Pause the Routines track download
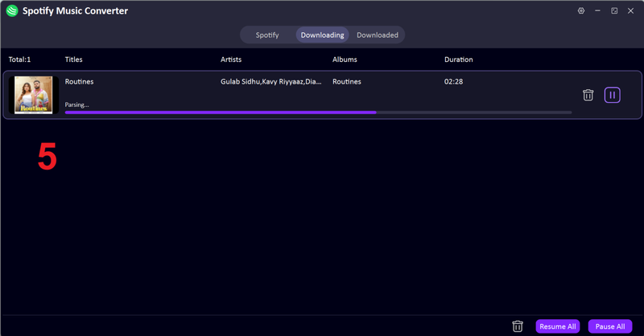Screen dimensions: 644x336 613,95
